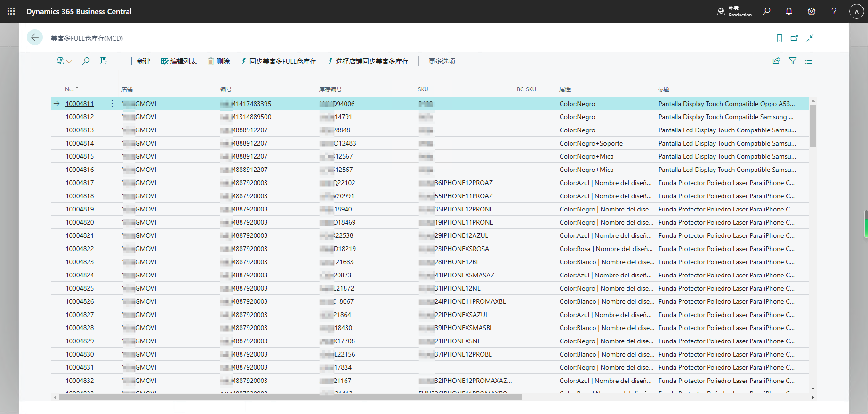Viewport: 868px width, 414px height.
Task: Open the settings gear menu
Action: pyautogui.click(x=812, y=11)
